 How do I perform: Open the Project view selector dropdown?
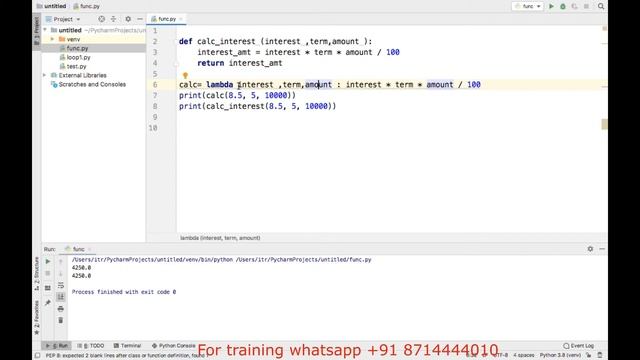63,19
